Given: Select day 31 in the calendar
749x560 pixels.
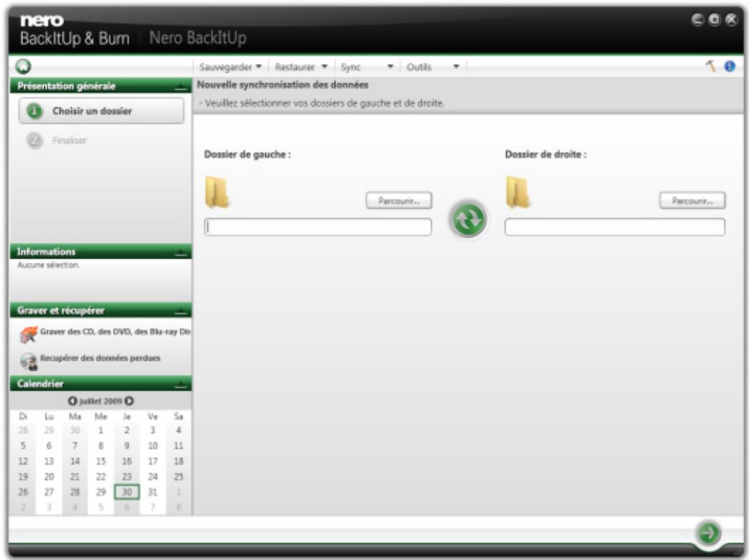Looking at the screenshot, I should pyautogui.click(x=152, y=492).
